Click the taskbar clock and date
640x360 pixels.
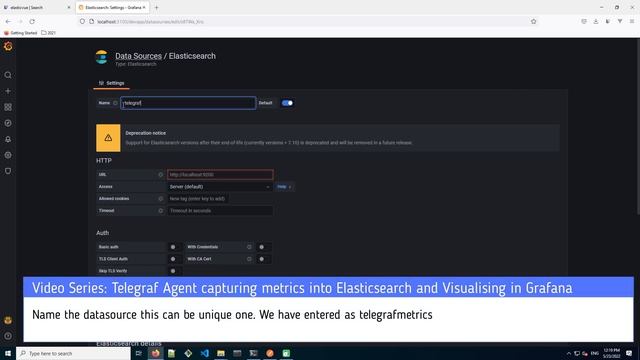(611, 353)
